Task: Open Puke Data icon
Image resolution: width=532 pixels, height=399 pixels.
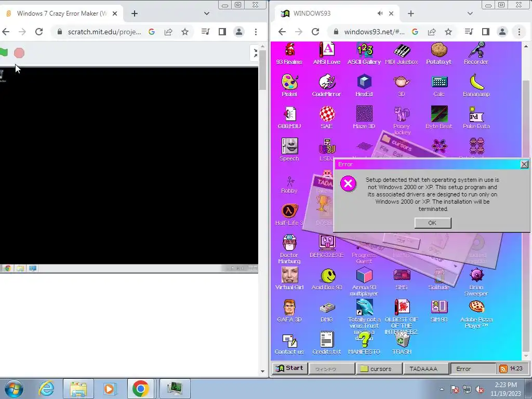Action: [476, 118]
